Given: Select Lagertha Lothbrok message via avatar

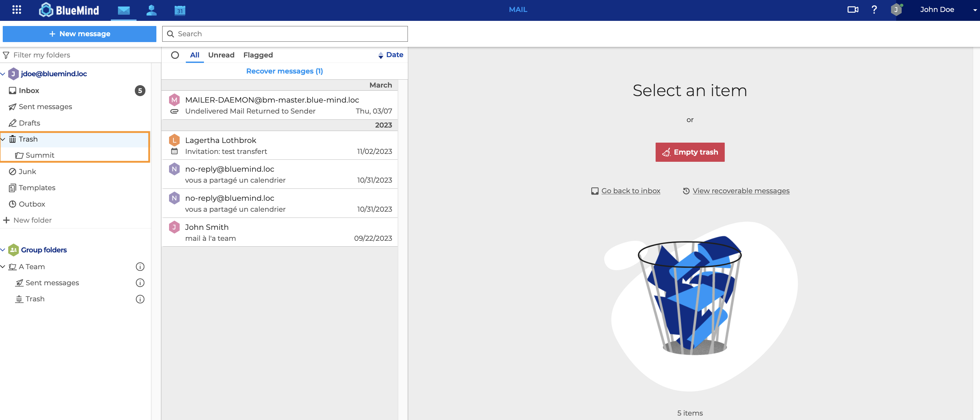Looking at the screenshot, I should pyautogui.click(x=174, y=140).
